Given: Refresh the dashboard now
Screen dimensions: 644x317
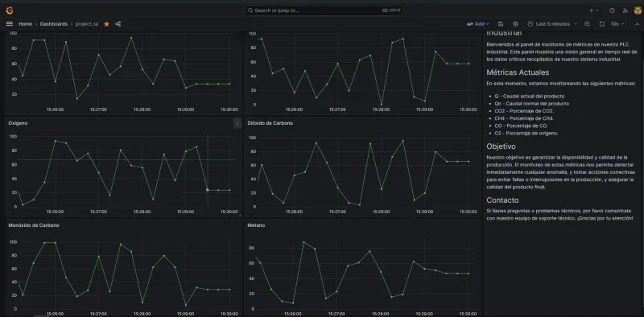Looking at the screenshot, I should point(601,24).
